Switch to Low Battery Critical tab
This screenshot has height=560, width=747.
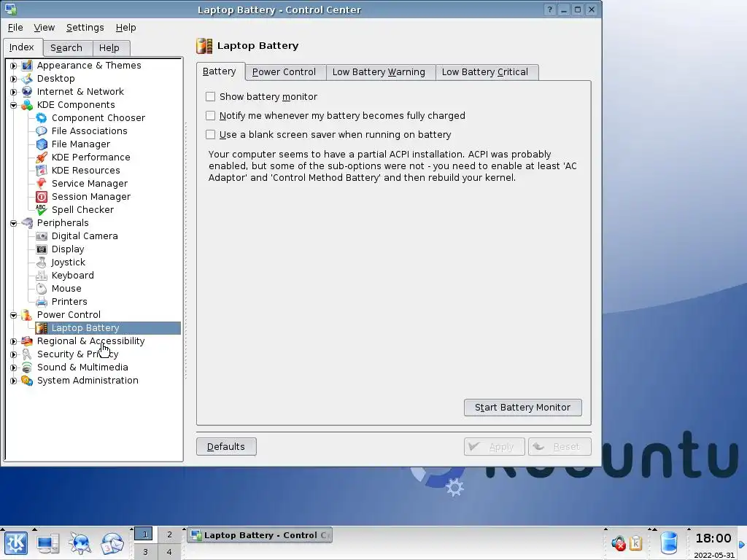pos(485,72)
